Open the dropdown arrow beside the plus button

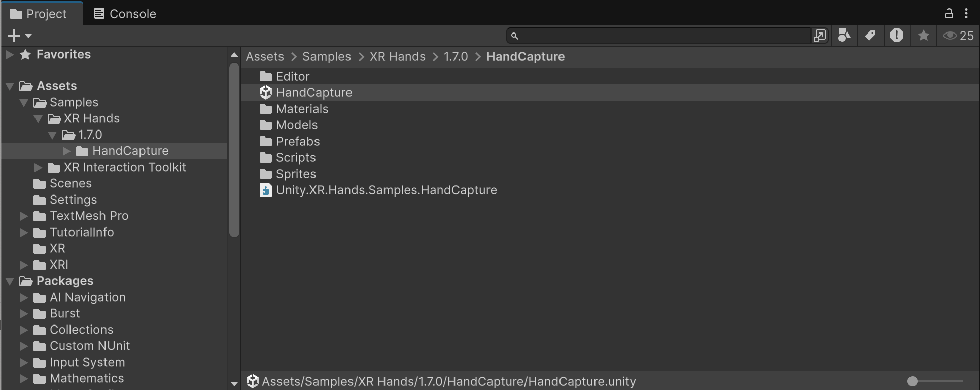(x=29, y=37)
